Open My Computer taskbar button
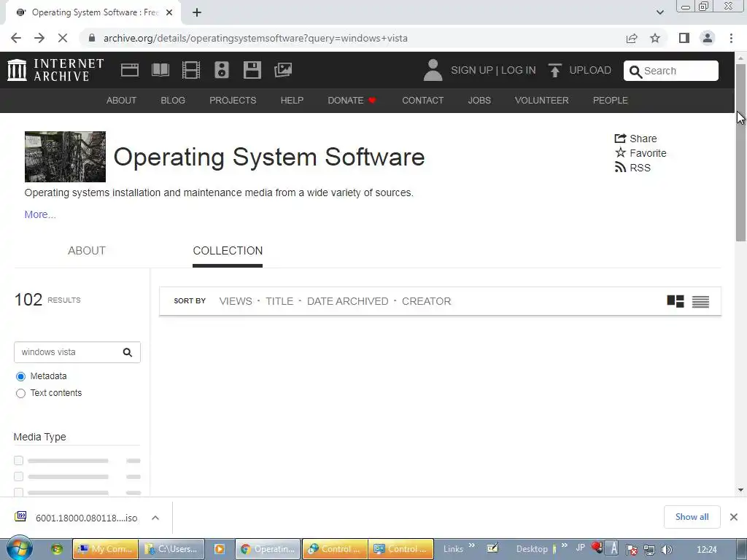 (x=105, y=549)
